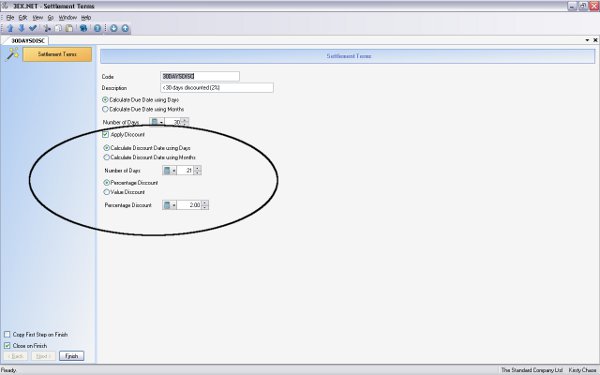
Task: Open the Help menu
Action: (86, 18)
